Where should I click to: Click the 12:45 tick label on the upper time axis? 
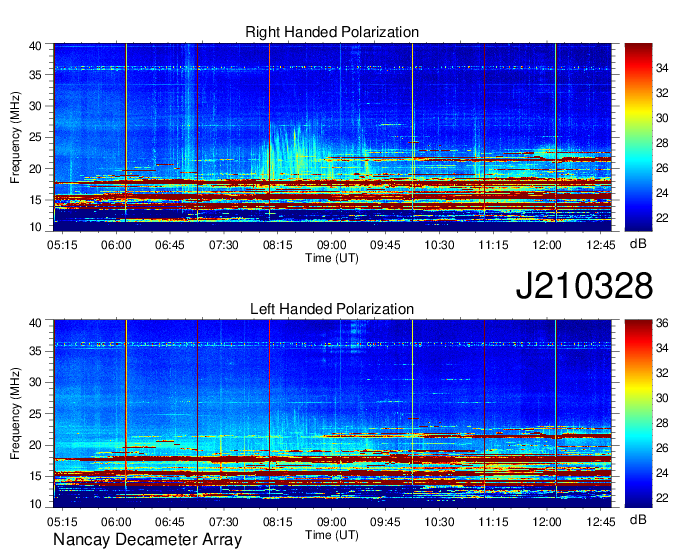601,245
